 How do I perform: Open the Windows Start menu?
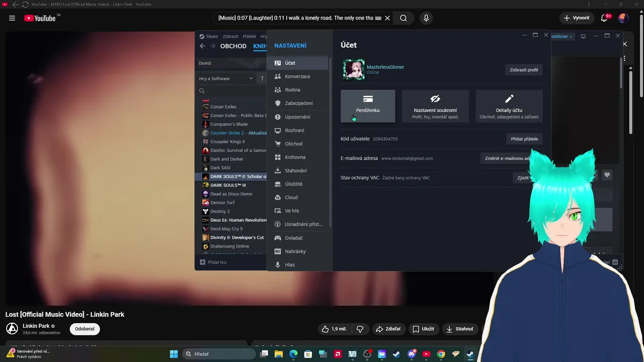tap(174, 354)
